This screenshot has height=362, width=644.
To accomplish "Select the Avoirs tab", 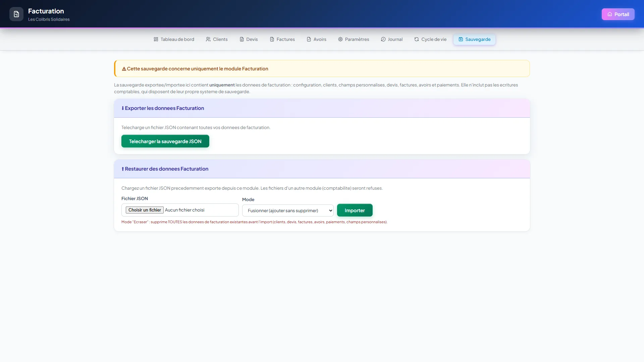I will [x=316, y=39].
